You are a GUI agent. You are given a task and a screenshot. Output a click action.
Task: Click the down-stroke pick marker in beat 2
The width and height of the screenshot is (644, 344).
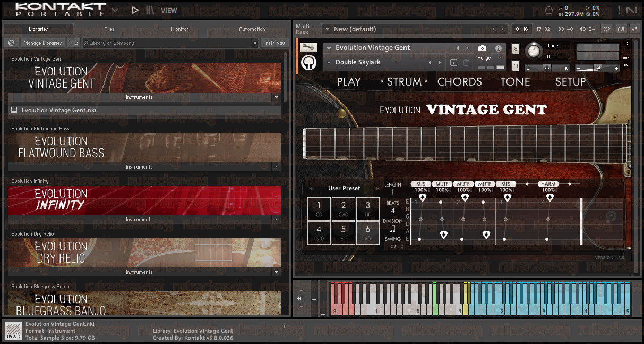(486, 234)
